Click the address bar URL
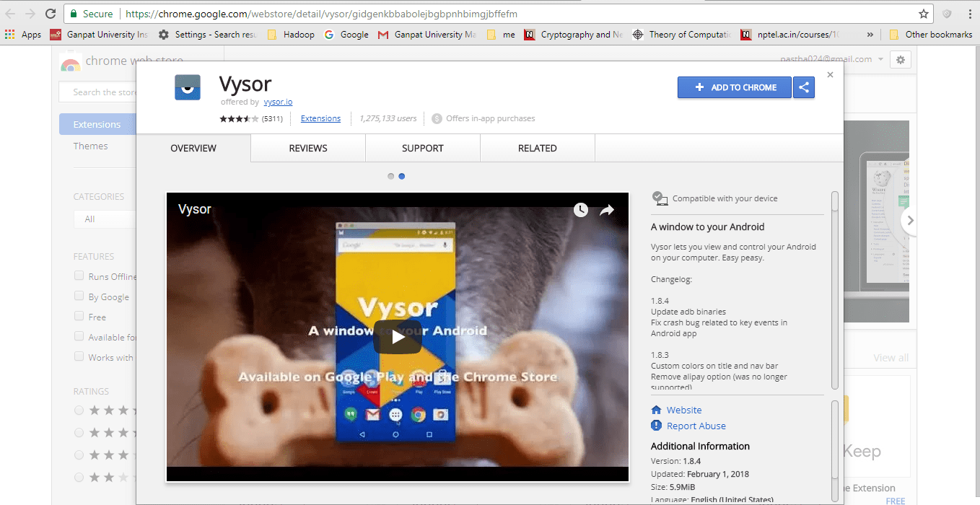This screenshot has height=505, width=980. (x=321, y=14)
